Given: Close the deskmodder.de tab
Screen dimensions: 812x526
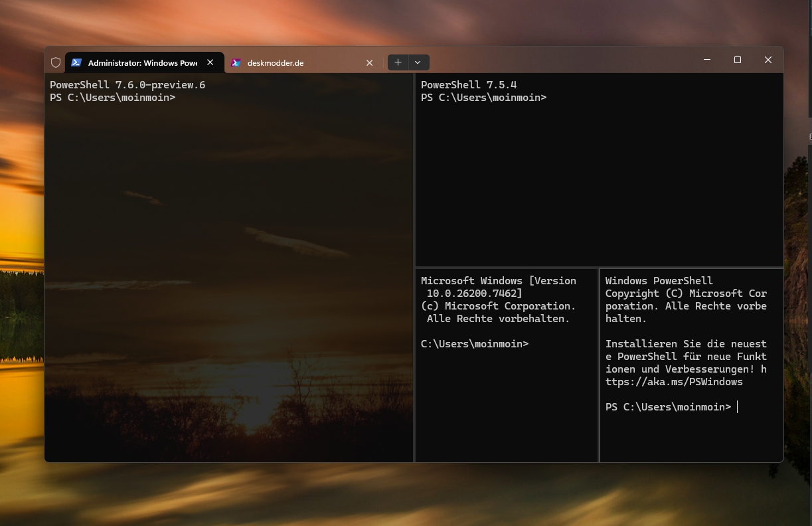Looking at the screenshot, I should 370,63.
